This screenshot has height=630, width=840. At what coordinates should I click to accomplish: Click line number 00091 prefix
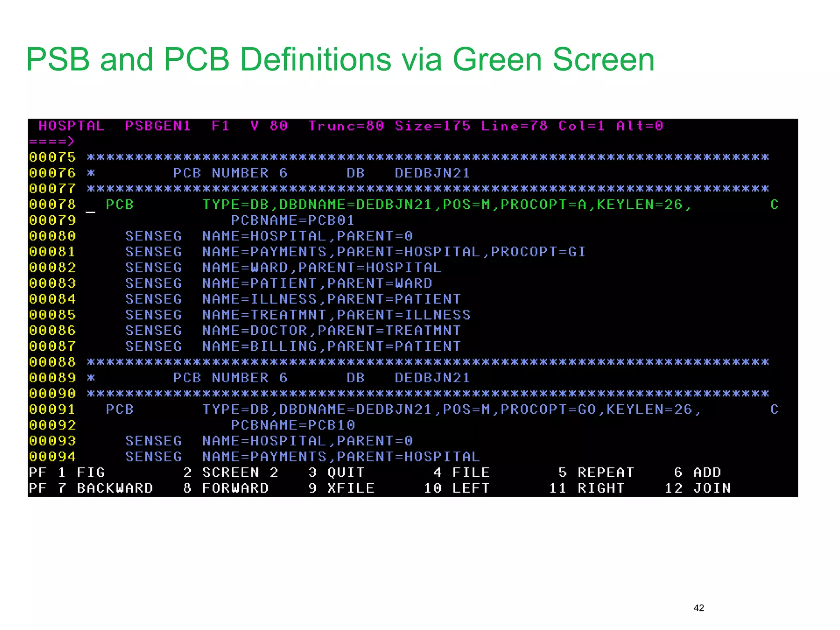52,409
